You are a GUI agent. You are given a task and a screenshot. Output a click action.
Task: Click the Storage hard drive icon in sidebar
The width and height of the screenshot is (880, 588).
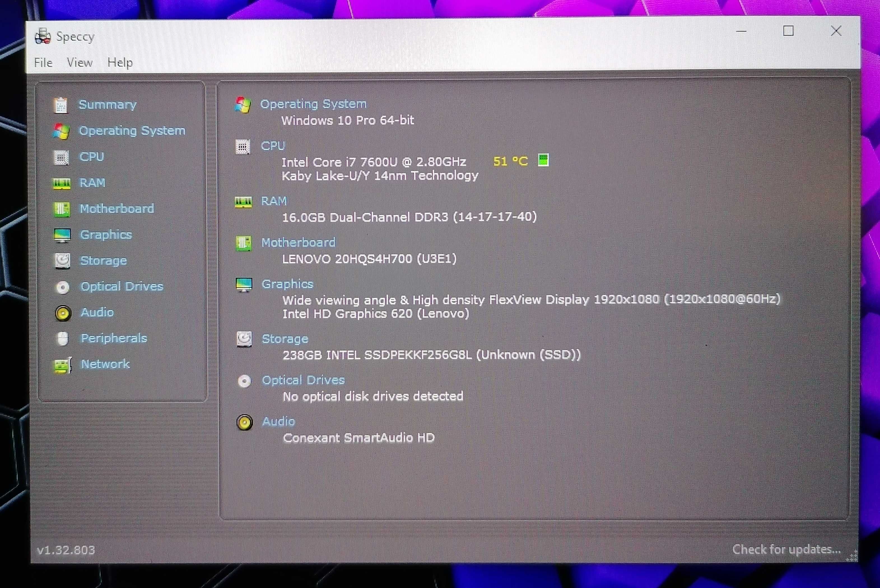(x=63, y=261)
